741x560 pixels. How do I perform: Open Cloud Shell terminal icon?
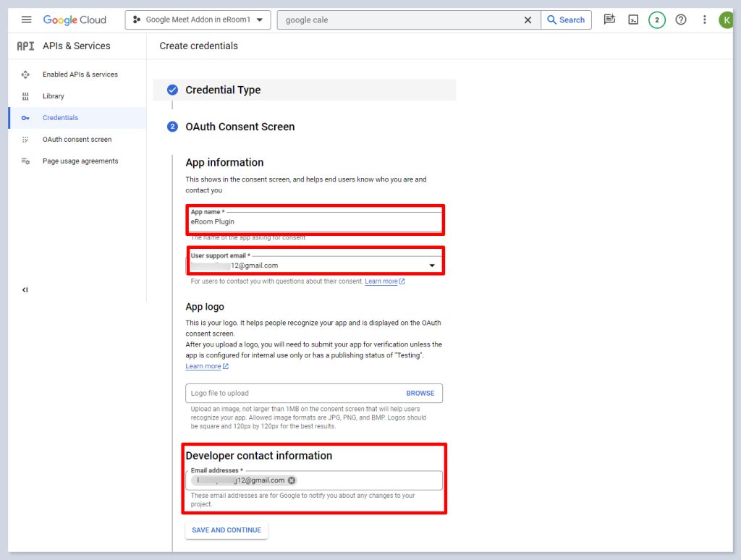633,20
